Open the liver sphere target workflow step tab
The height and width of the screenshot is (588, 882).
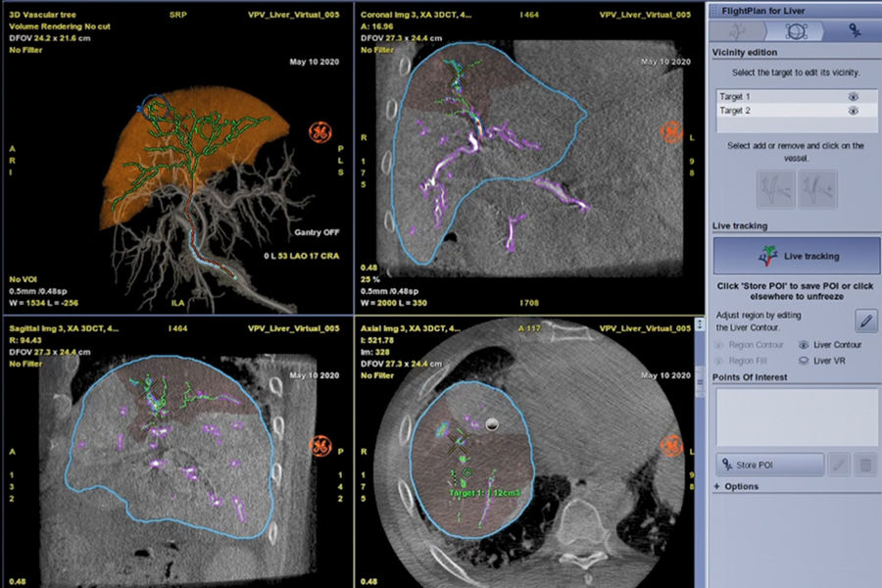pyautogui.click(x=796, y=31)
